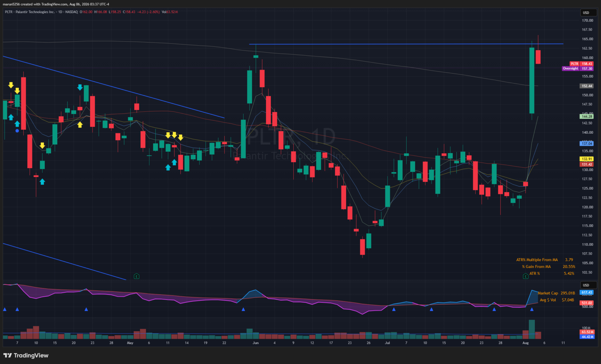601x364 pixels.
Task: Click the Market Cap 295.01B stat
Action: pyautogui.click(x=556, y=293)
